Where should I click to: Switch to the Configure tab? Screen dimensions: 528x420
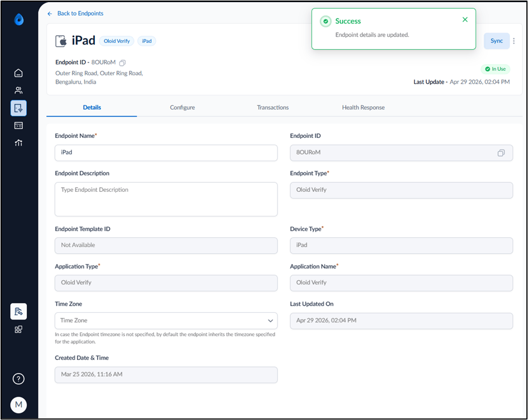[182, 107]
